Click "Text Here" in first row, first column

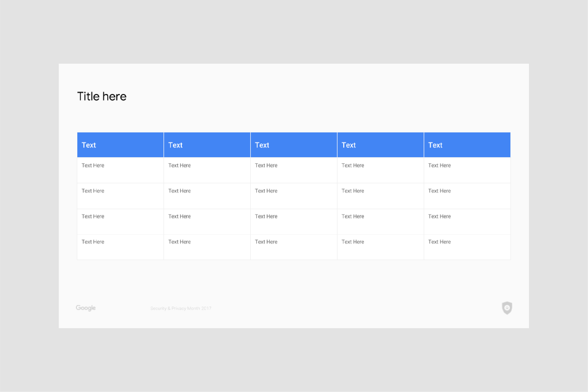(93, 165)
